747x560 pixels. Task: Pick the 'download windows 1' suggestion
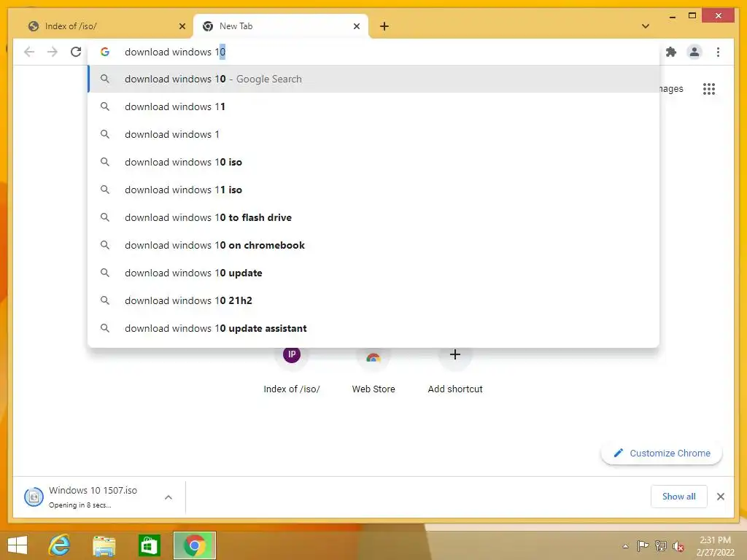pos(374,134)
